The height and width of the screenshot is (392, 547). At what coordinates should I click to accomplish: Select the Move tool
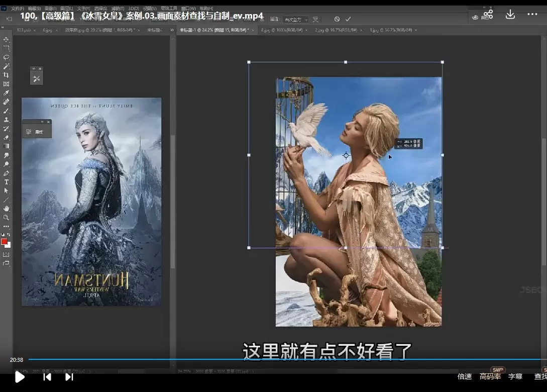pyautogui.click(x=6, y=39)
